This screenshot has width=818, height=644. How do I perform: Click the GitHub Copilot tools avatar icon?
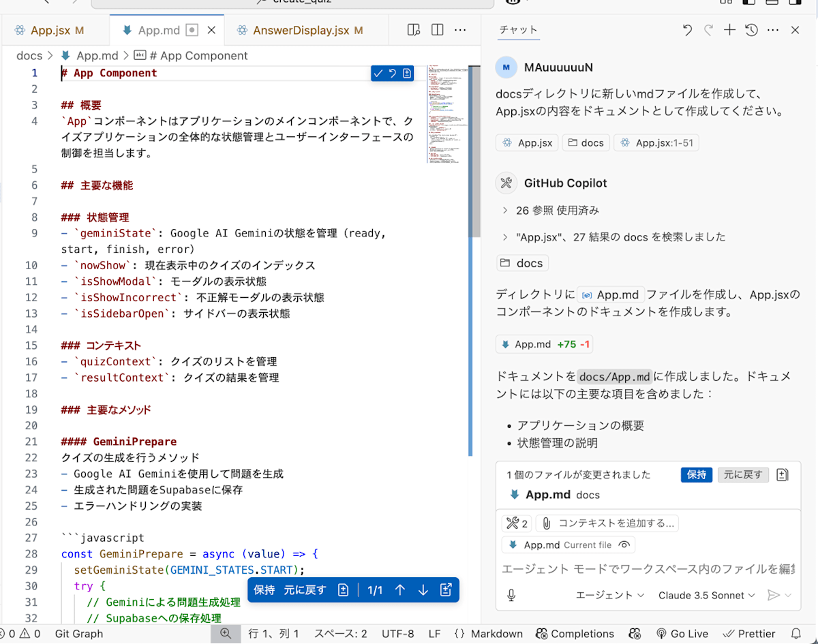pyautogui.click(x=506, y=183)
